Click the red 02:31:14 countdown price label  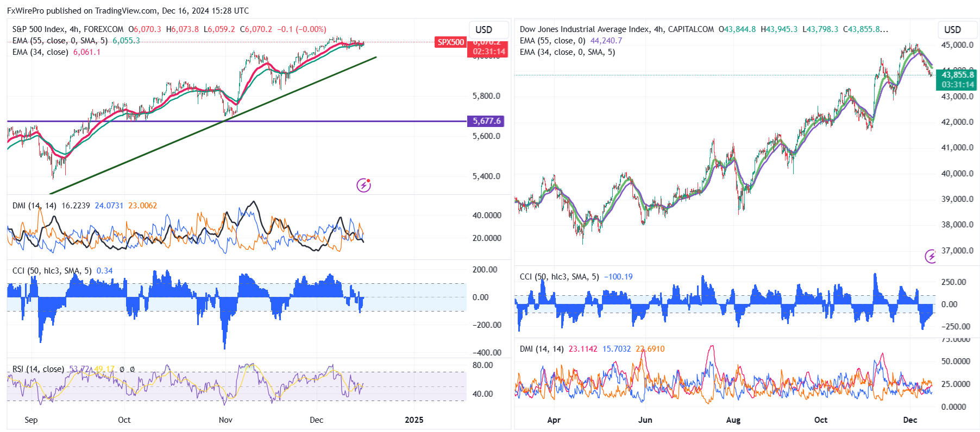(489, 52)
